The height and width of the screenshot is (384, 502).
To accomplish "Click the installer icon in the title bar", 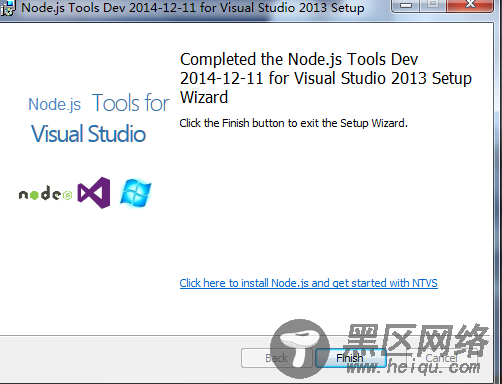I will point(7,8).
